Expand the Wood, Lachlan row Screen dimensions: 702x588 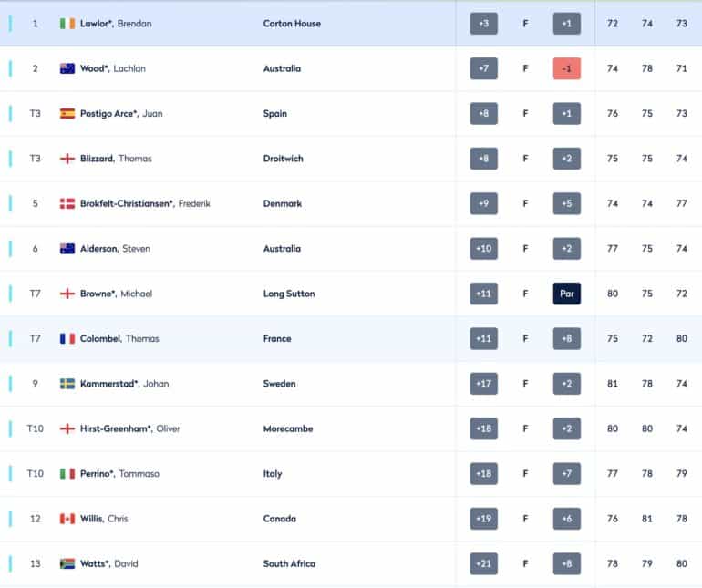[x=351, y=68]
